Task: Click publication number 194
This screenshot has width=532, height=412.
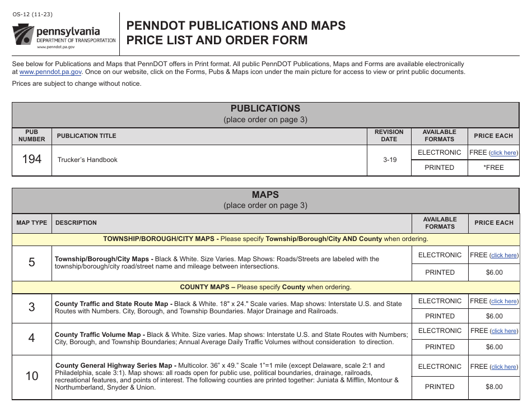Action: pos(32,160)
